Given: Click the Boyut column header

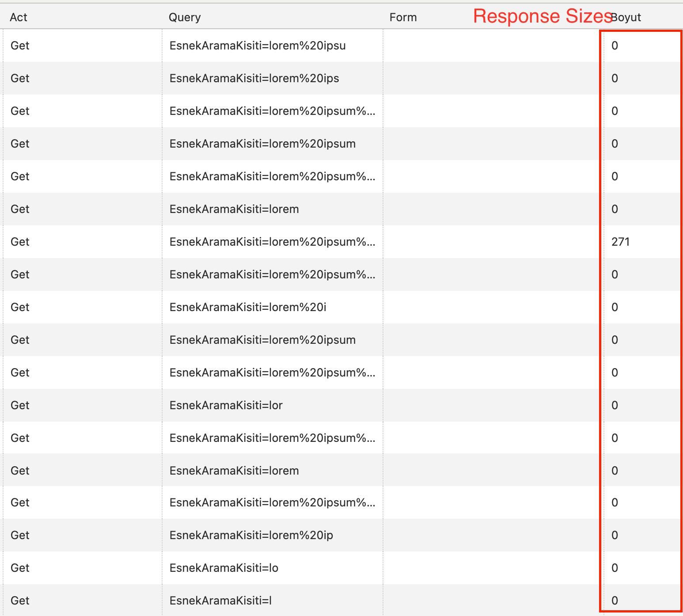Looking at the screenshot, I should click(x=626, y=17).
